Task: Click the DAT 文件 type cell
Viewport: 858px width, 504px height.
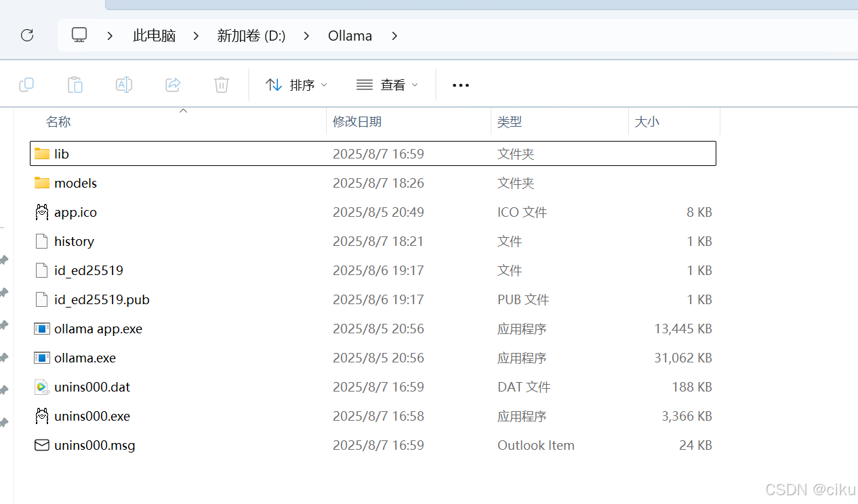Action: [524, 387]
